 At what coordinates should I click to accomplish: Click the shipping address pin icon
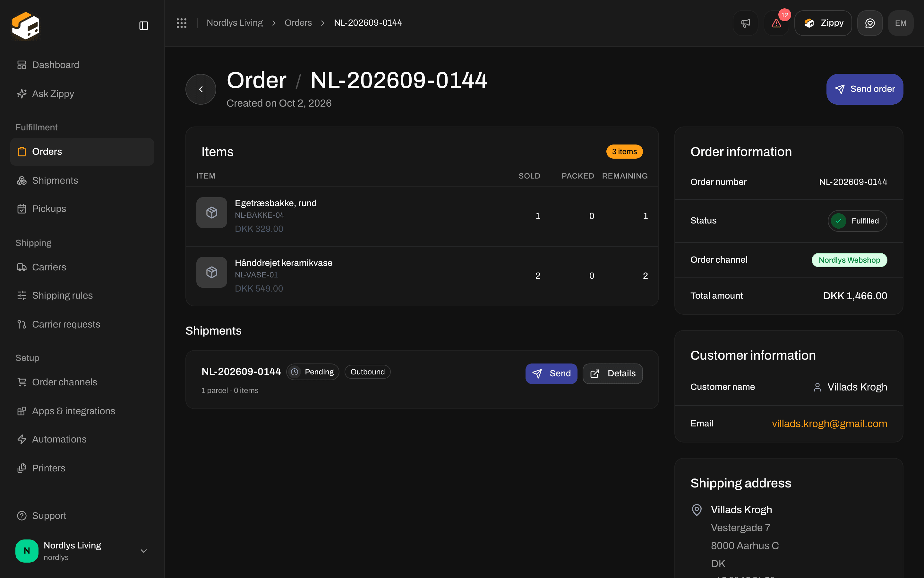[x=697, y=510]
